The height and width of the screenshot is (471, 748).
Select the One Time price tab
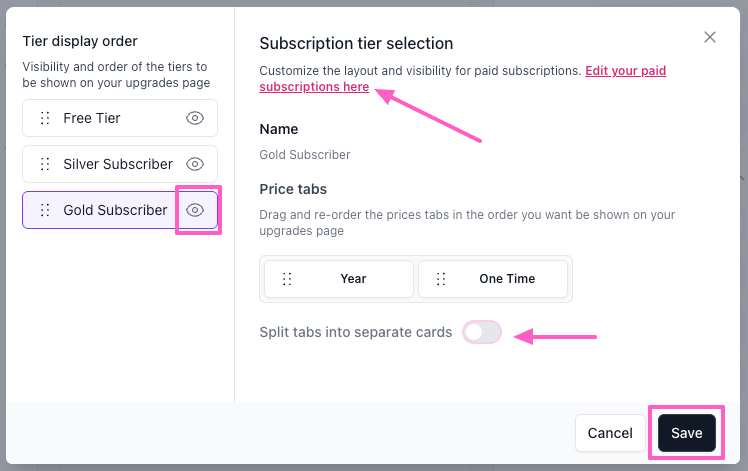coord(507,279)
